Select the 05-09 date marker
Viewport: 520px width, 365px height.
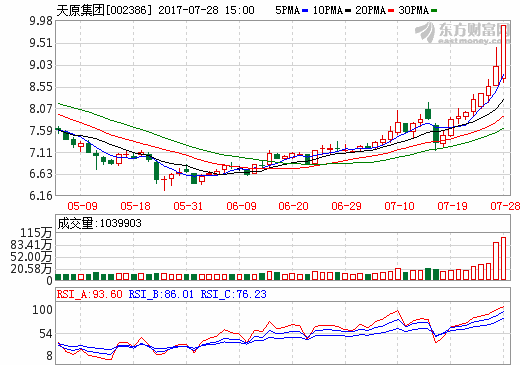(82, 206)
